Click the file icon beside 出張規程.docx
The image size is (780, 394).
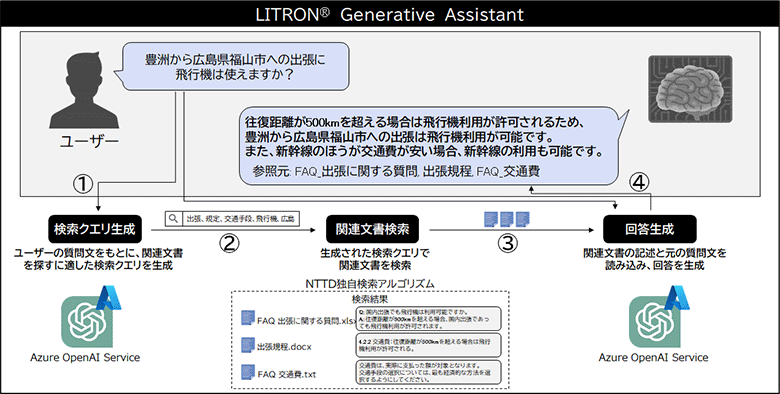pos(248,345)
